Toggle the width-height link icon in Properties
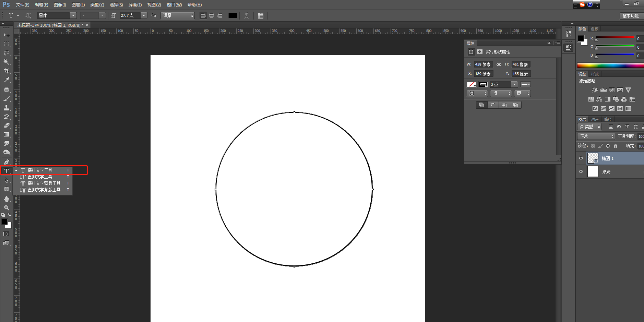The width and height of the screenshot is (644, 322). [x=499, y=64]
